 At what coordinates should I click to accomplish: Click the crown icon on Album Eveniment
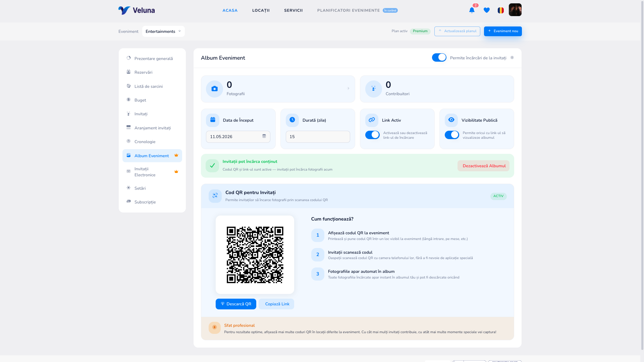tap(176, 155)
